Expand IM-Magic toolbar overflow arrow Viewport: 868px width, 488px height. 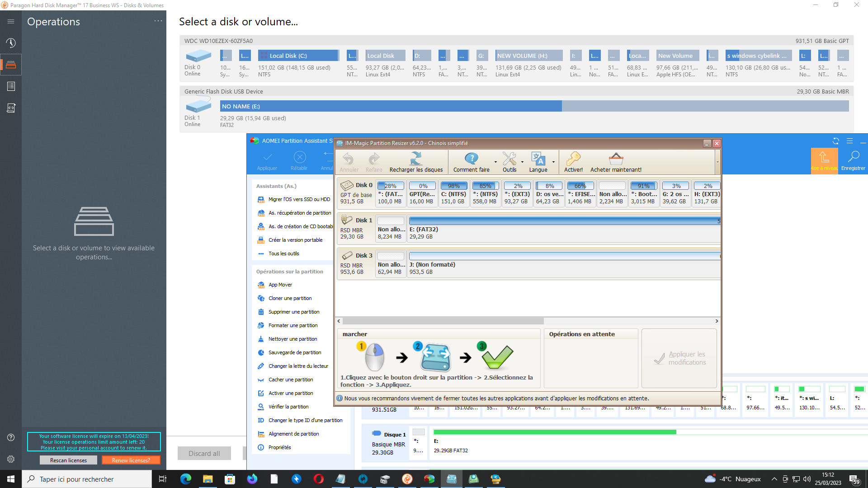point(717,162)
